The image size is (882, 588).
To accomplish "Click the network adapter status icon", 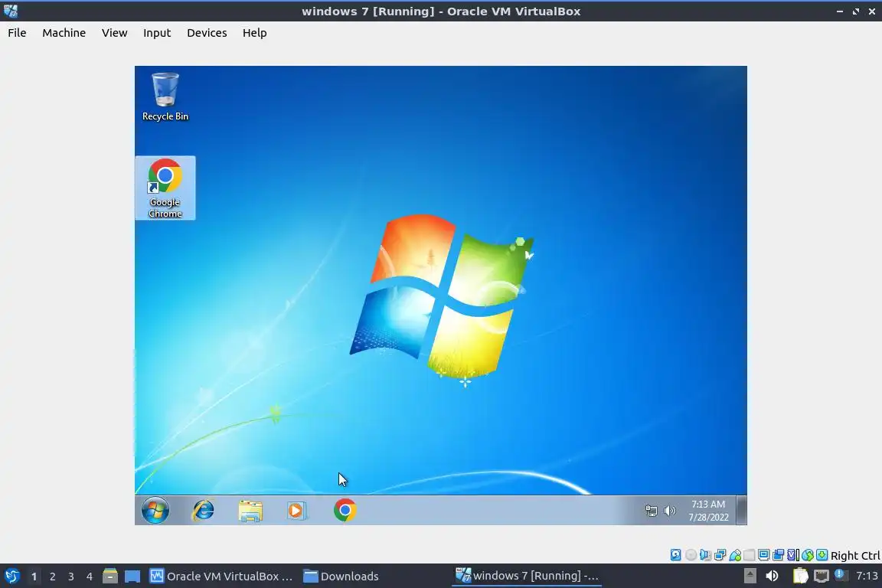I will tap(720, 555).
